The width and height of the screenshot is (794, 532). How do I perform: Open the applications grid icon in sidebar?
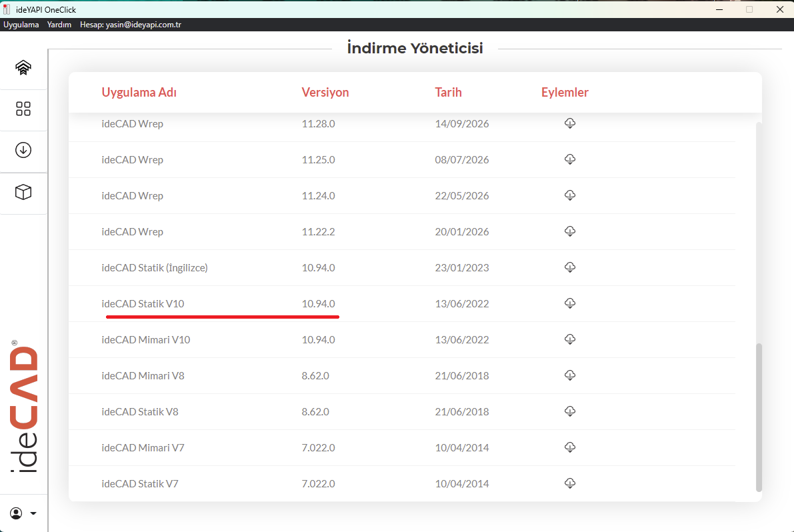23,108
